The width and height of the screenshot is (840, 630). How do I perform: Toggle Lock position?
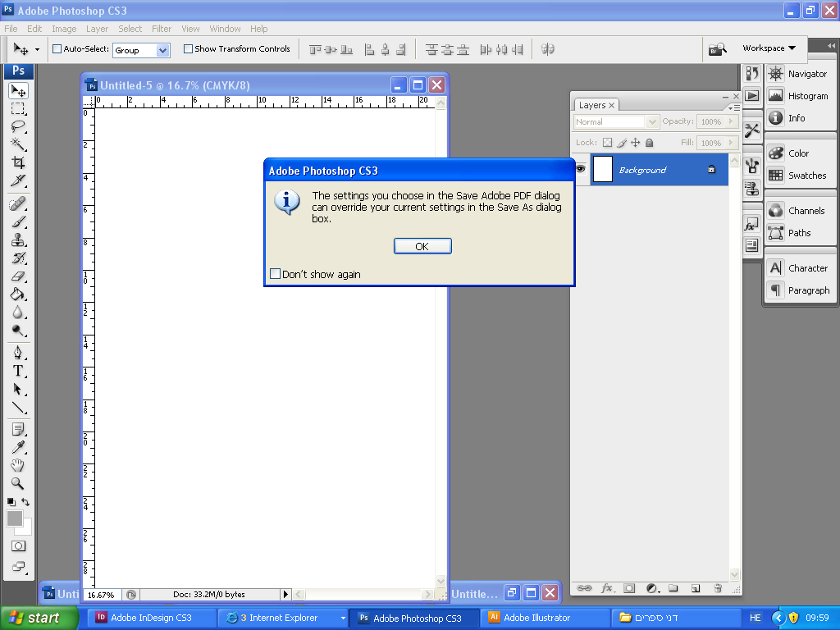tap(636, 143)
